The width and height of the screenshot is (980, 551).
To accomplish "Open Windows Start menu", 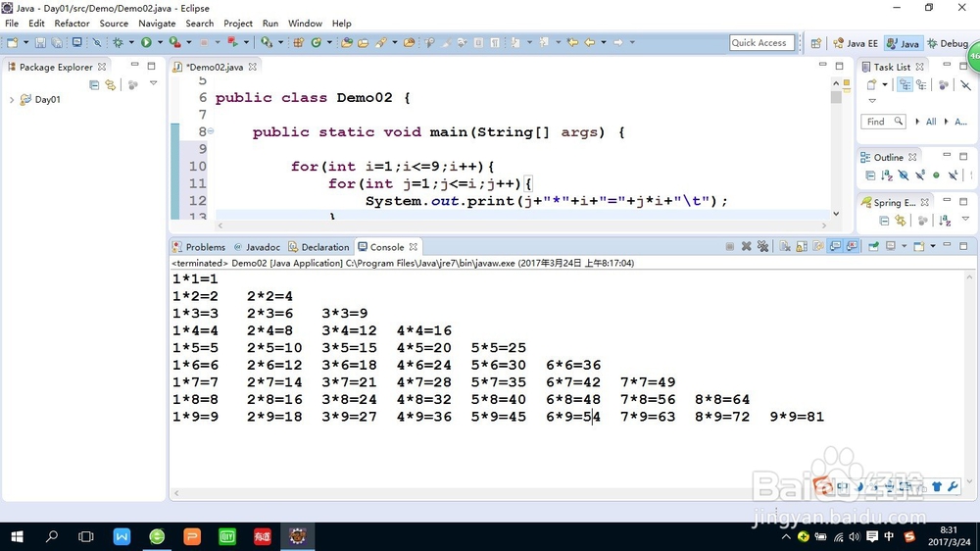I will tap(17, 536).
